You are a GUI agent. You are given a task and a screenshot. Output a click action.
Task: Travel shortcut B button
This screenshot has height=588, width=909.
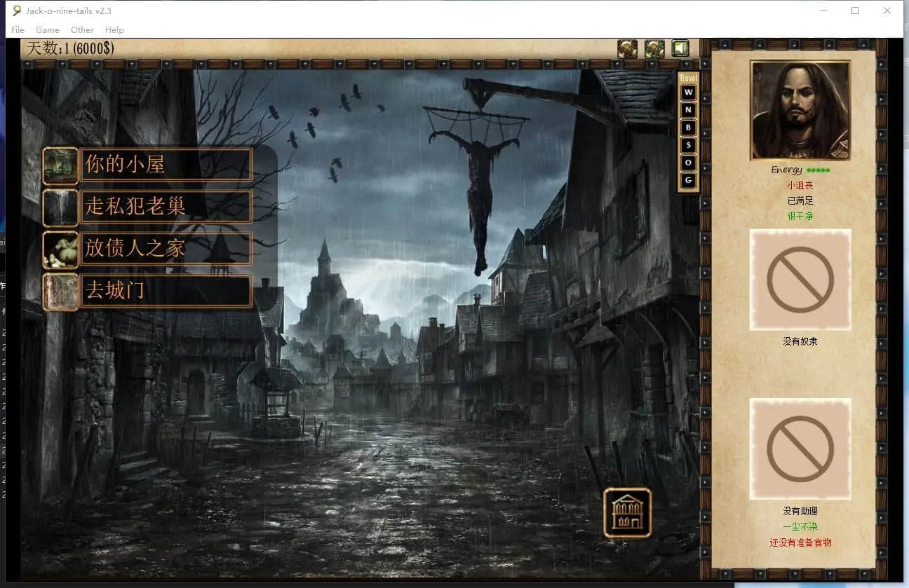click(x=688, y=128)
